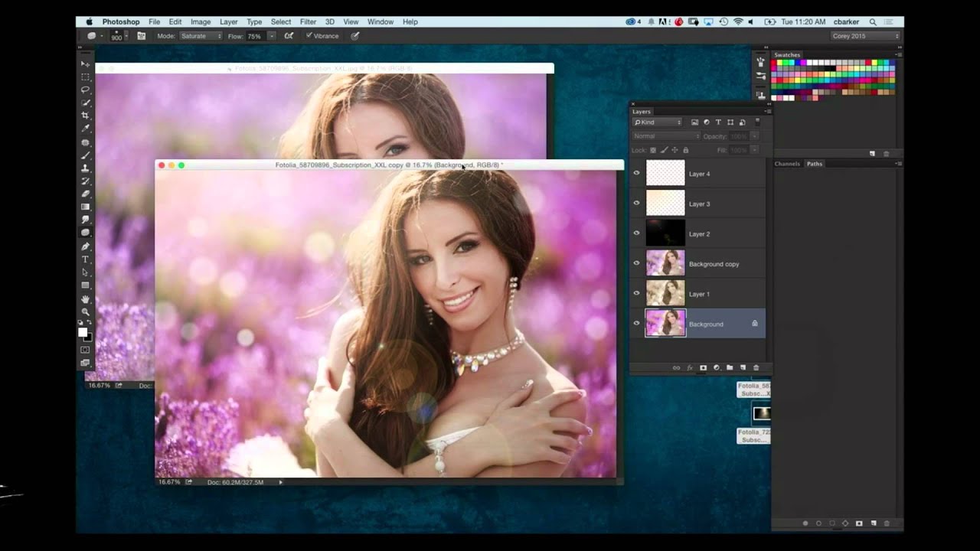
Task: Select the Rectangular Marquee tool
Action: click(x=85, y=77)
